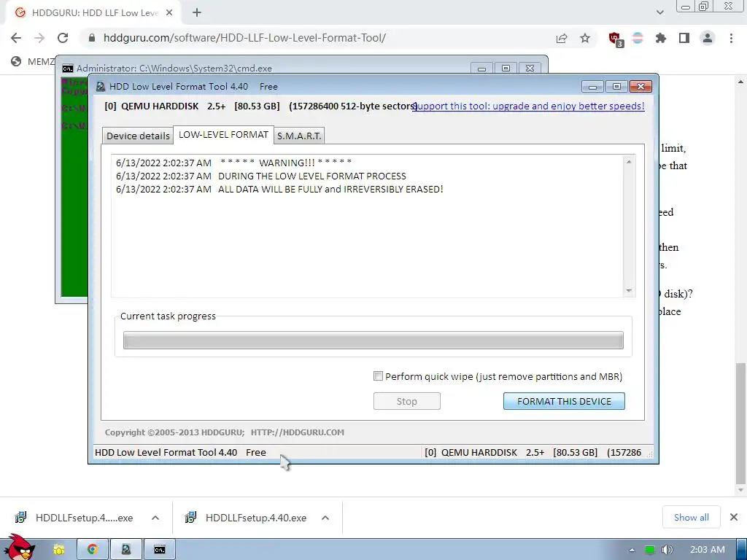Expand options for first HDDLLFsetup download
The image size is (747, 560).
click(x=155, y=518)
